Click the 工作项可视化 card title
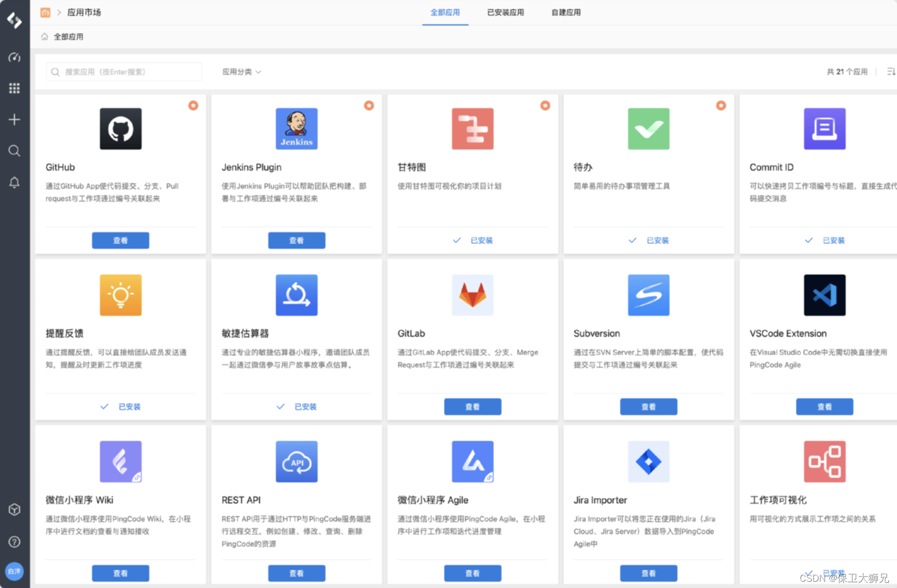 (x=778, y=500)
